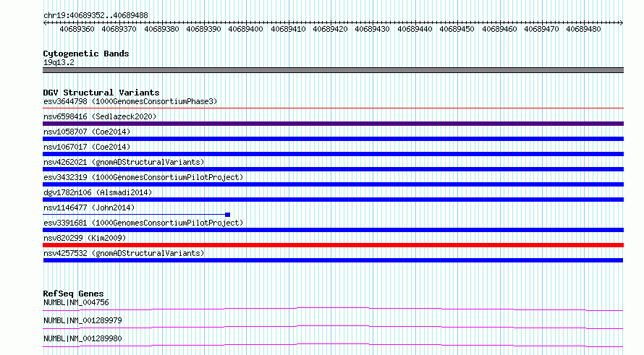The width and height of the screenshot is (644, 355).
Task: Open variant nsv820299 (Kim2009) label
Action: tap(85, 238)
